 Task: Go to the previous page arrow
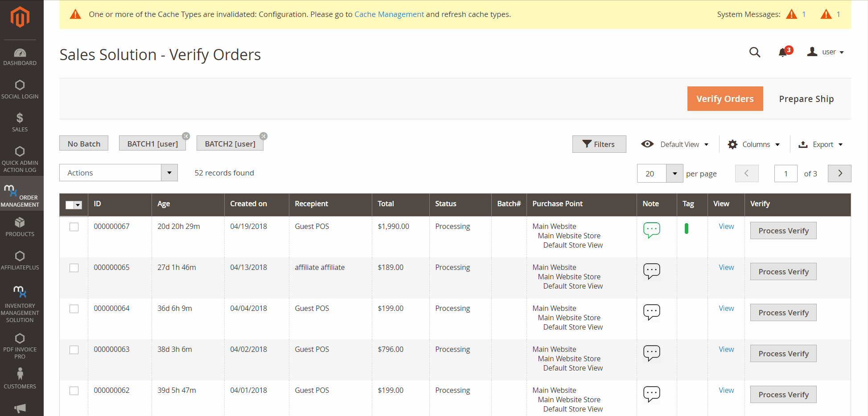coord(747,173)
